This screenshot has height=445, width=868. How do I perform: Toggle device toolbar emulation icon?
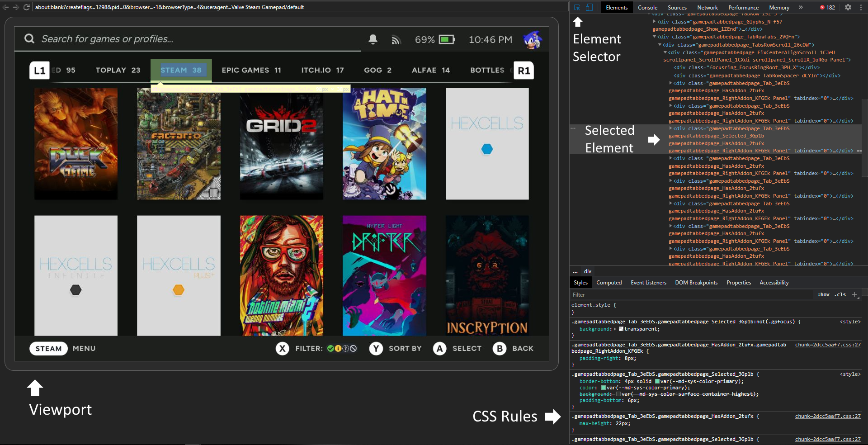(589, 7)
